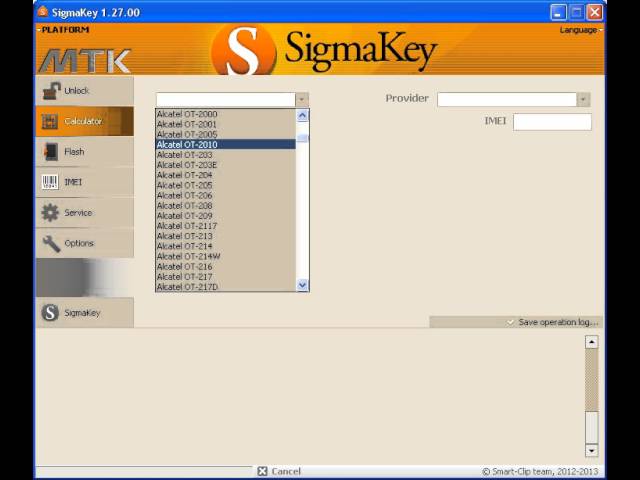Viewport: 640px width, 480px height.
Task: Select Alcatel OT-205 in the list
Action: pos(226,185)
